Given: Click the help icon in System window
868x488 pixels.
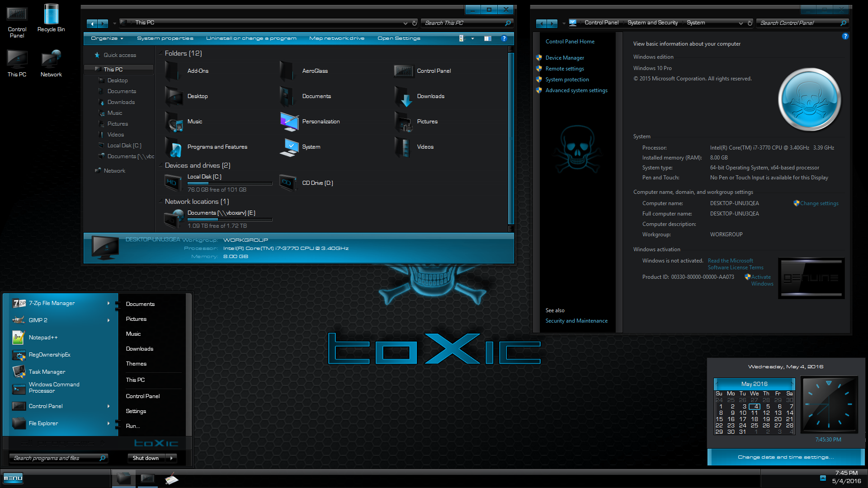Looking at the screenshot, I should tap(845, 36).
